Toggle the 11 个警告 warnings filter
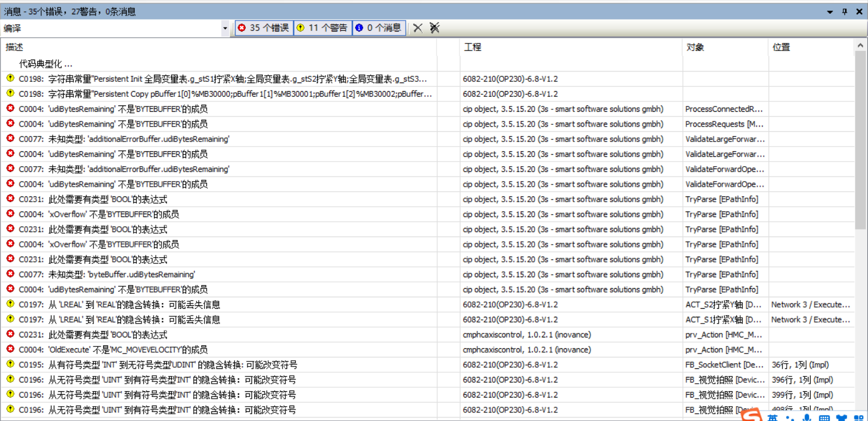Screen dimensions: 868x421 (x=323, y=27)
